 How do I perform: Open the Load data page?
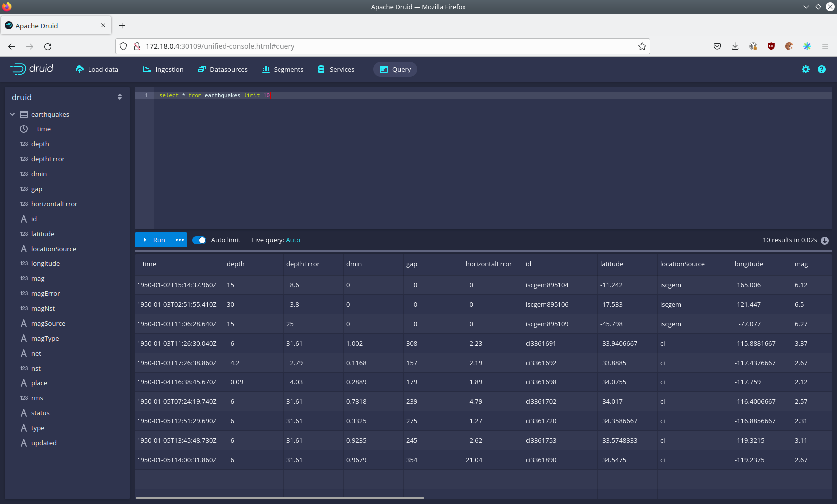click(x=97, y=69)
